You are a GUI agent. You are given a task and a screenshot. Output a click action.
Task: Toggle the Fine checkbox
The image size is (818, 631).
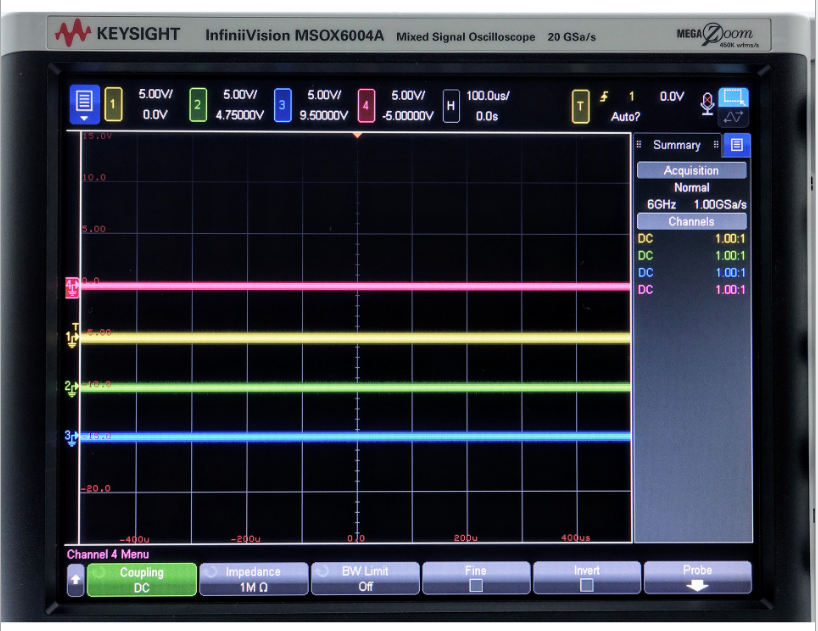point(476,585)
